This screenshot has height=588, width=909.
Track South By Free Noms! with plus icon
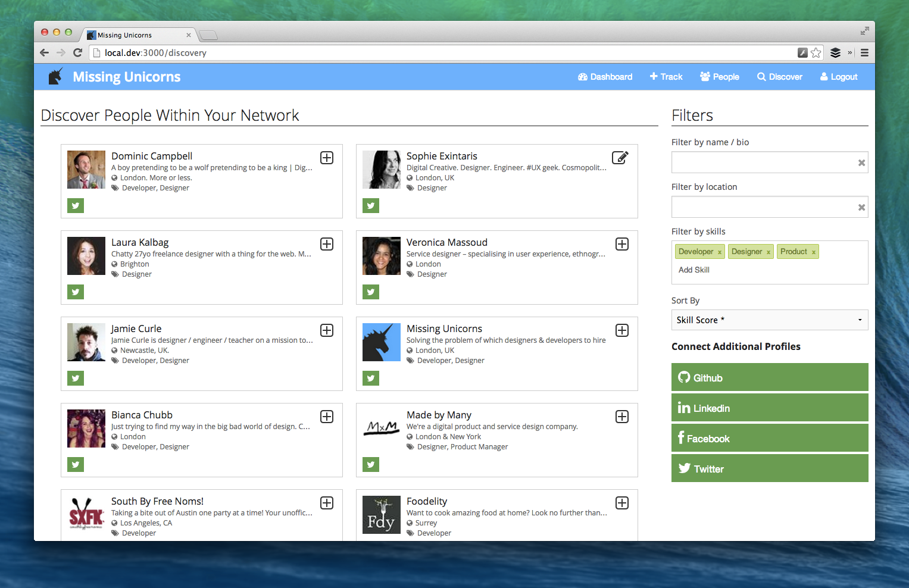pos(327,503)
